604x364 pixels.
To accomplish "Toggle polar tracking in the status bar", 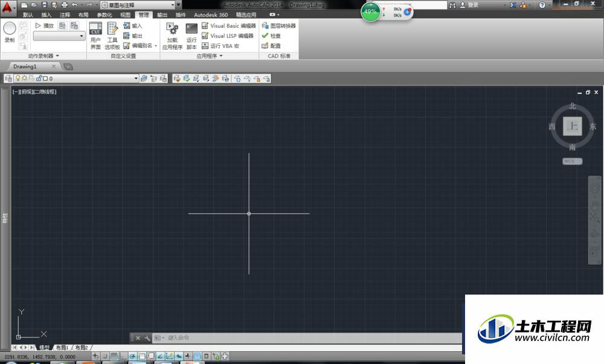I will point(132,356).
